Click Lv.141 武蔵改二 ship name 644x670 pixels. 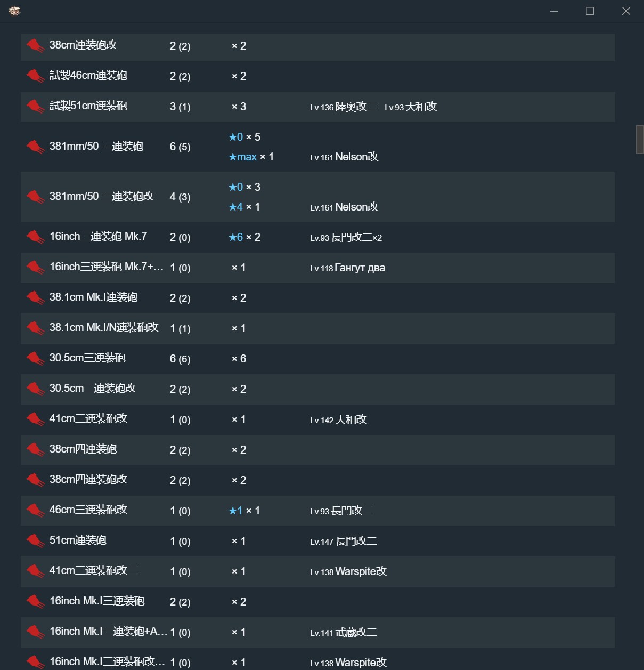pos(344,632)
